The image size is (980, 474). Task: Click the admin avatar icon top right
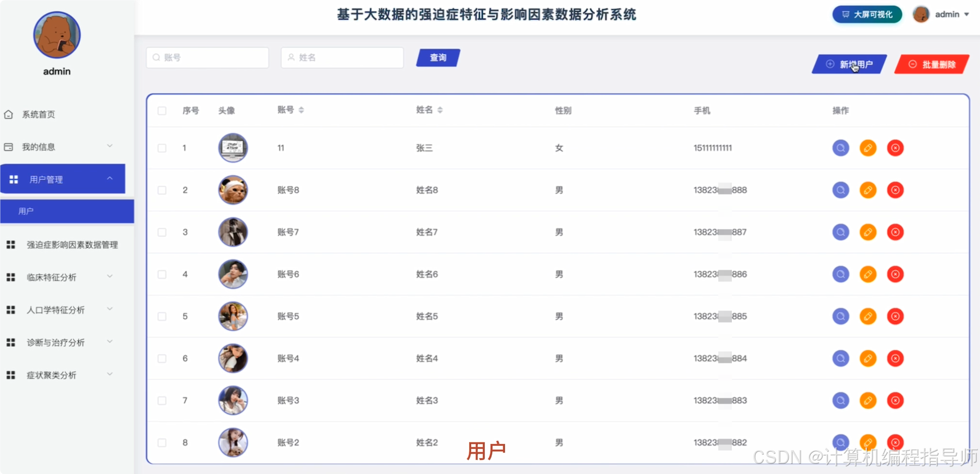920,14
